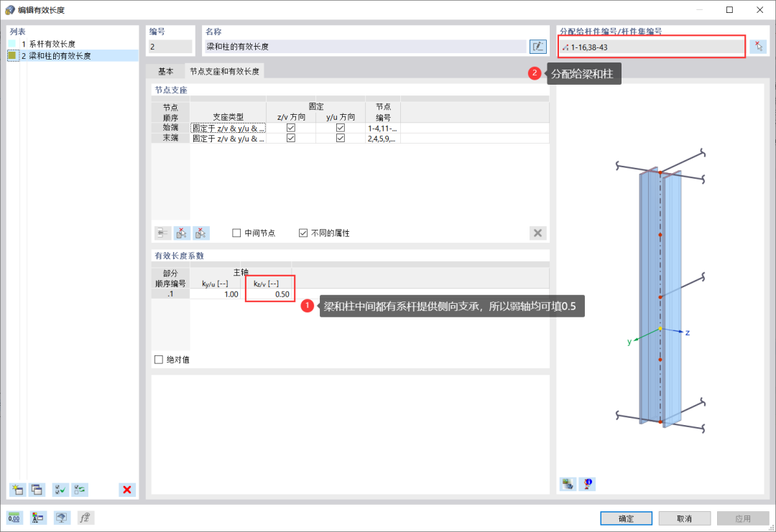Click the 编号 field showing 2
The width and height of the screenshot is (776, 532).
(x=170, y=47)
